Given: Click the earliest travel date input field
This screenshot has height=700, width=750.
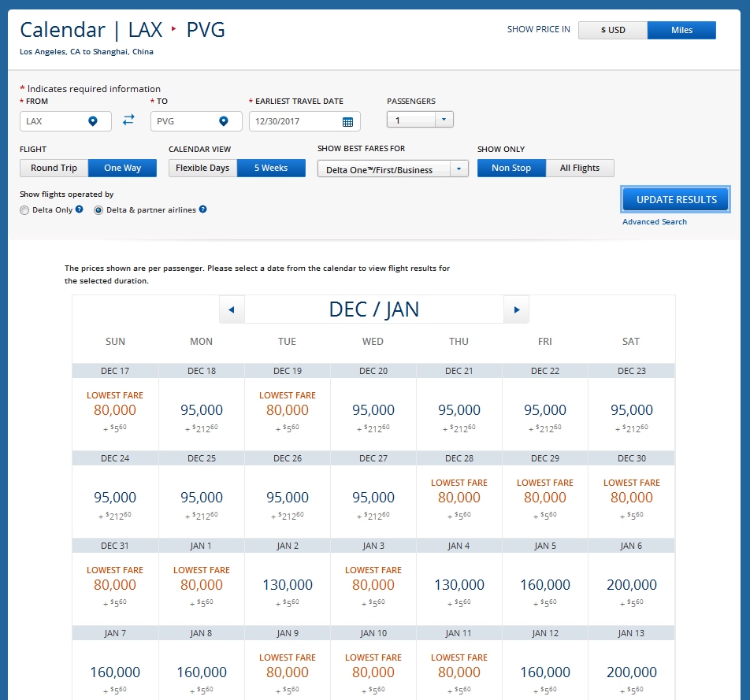Looking at the screenshot, I should click(x=295, y=122).
